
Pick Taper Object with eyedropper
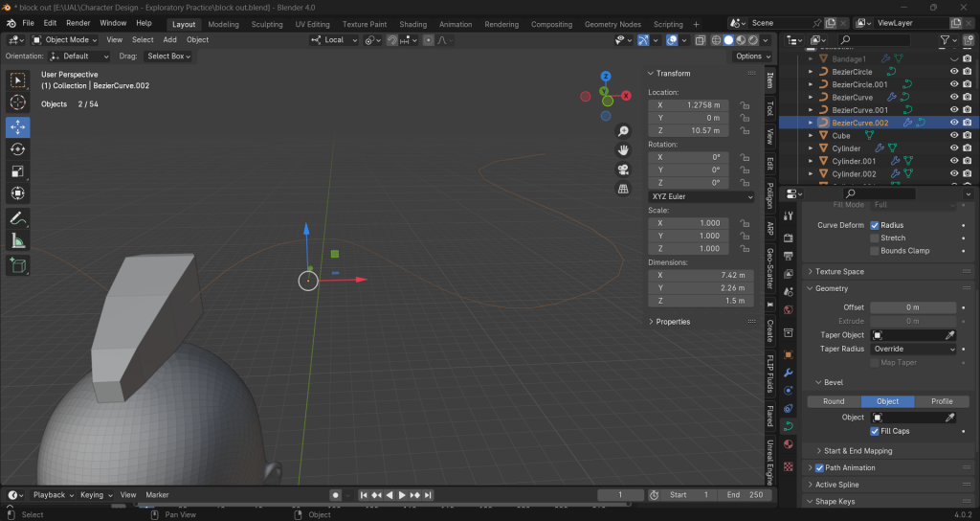pyautogui.click(x=950, y=335)
